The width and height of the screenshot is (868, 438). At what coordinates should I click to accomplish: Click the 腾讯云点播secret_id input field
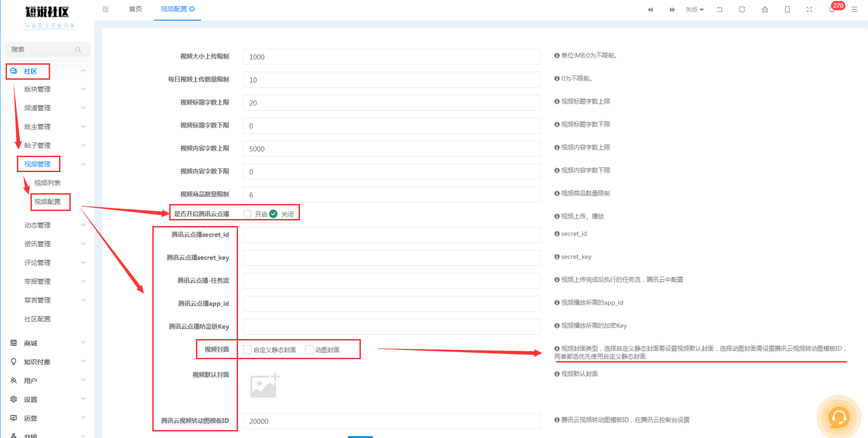click(391, 235)
